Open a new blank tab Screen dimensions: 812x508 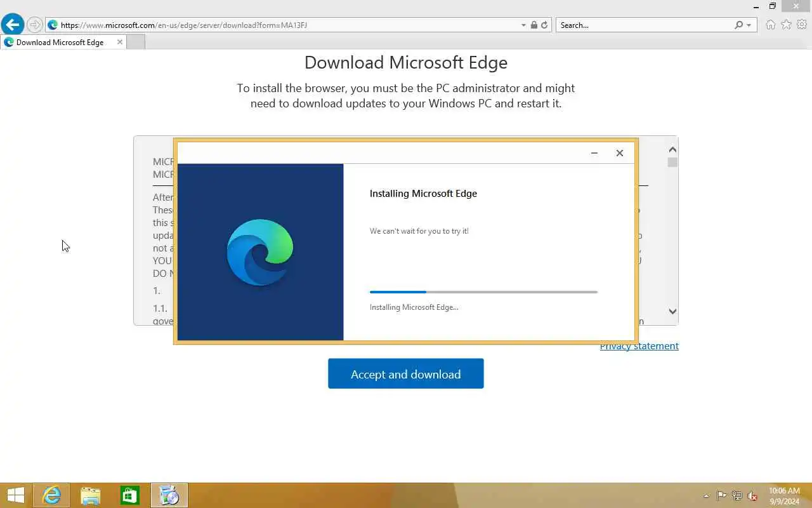pyautogui.click(x=136, y=43)
